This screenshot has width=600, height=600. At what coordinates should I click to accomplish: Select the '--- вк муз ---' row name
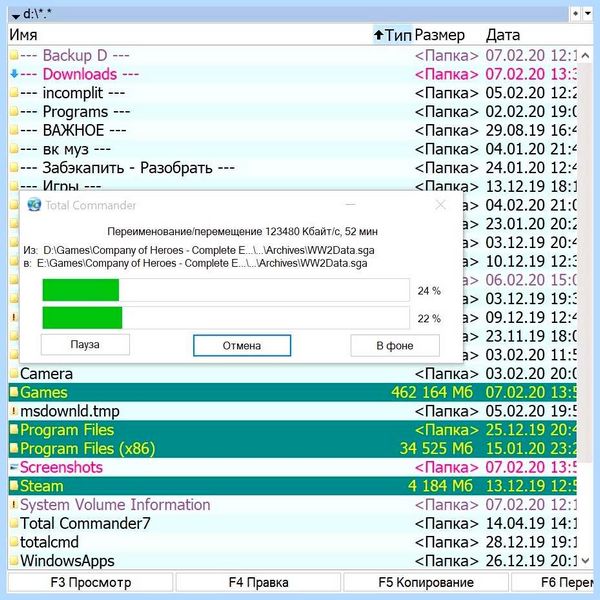point(65,149)
